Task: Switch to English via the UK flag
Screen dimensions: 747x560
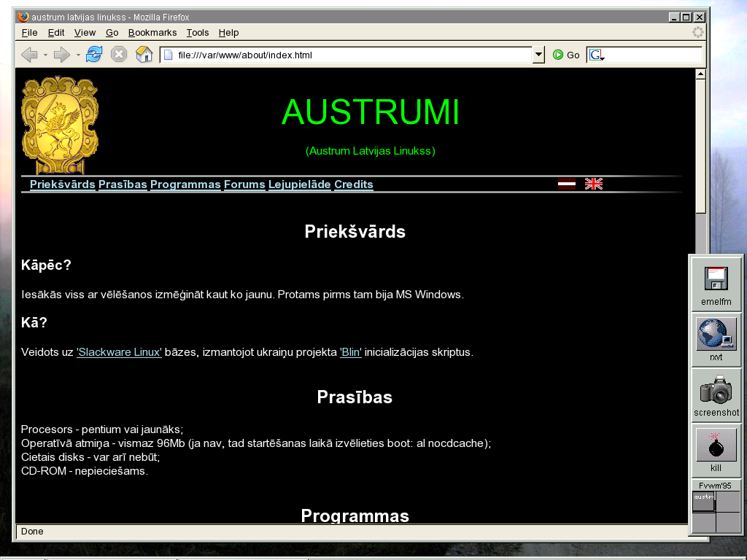Action: pos(594,184)
